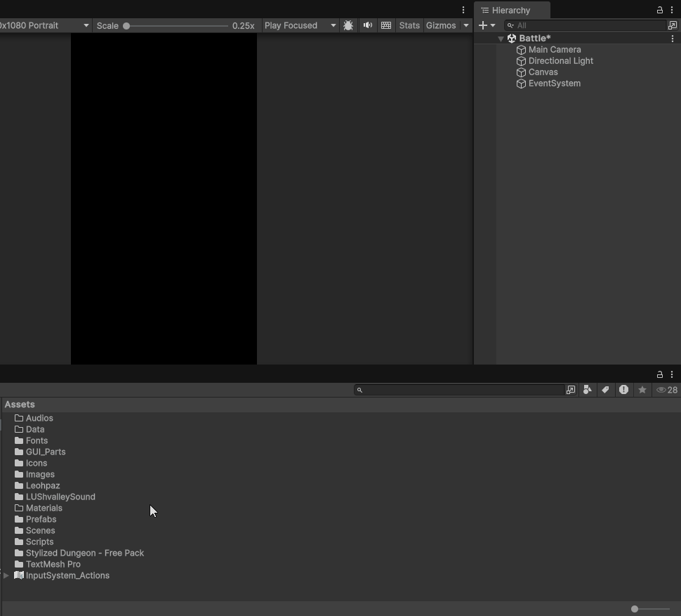Click the Project panel search field
This screenshot has height=616, width=681.
[463, 390]
